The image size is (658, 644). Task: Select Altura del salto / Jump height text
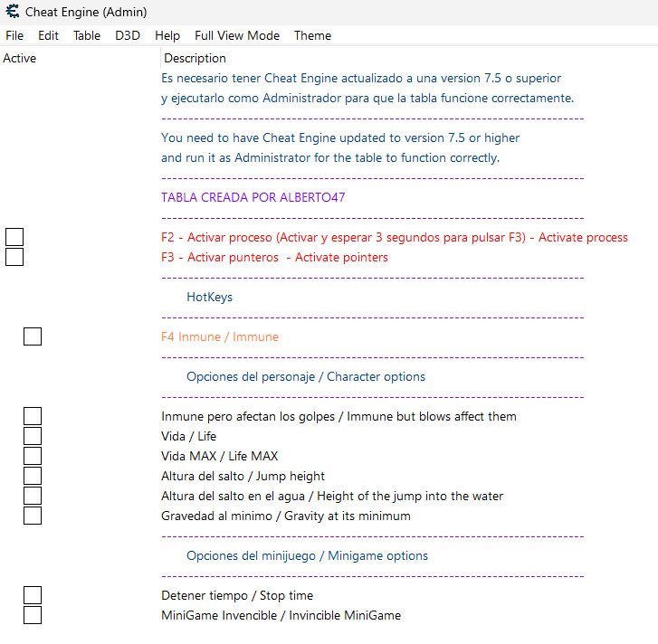point(243,477)
